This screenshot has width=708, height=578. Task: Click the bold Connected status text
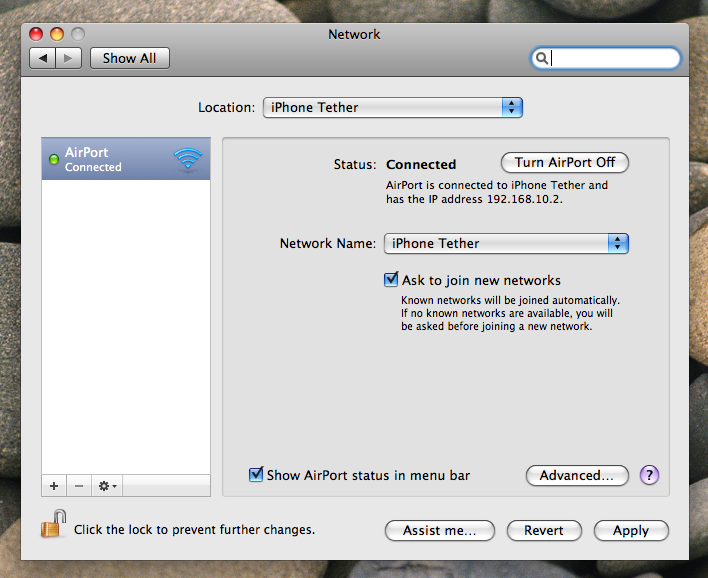point(421,164)
